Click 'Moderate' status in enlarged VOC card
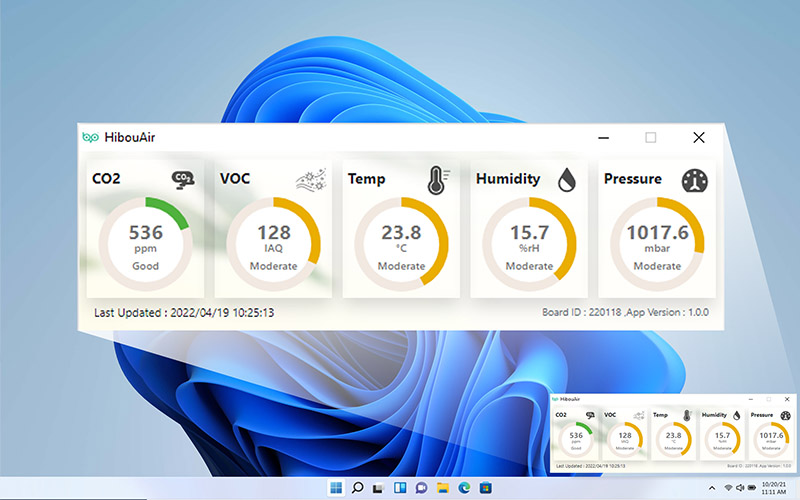Viewport: 800px width, 500px height. pos(273,266)
